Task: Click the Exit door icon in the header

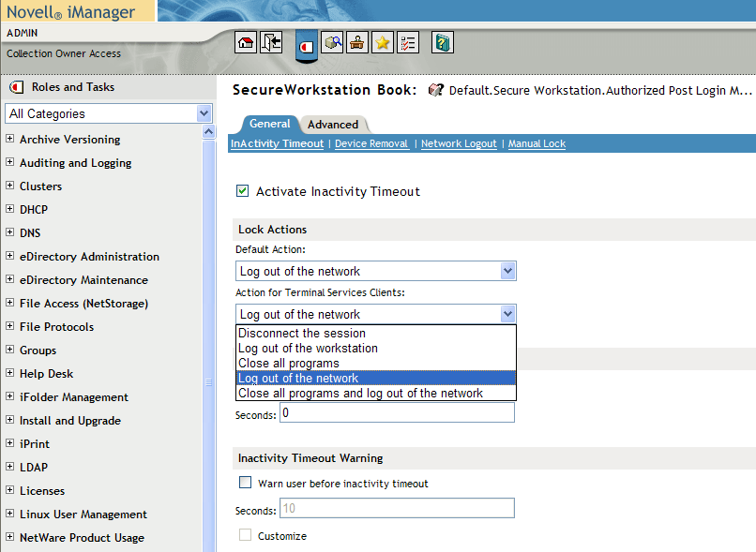Action: click(x=269, y=42)
